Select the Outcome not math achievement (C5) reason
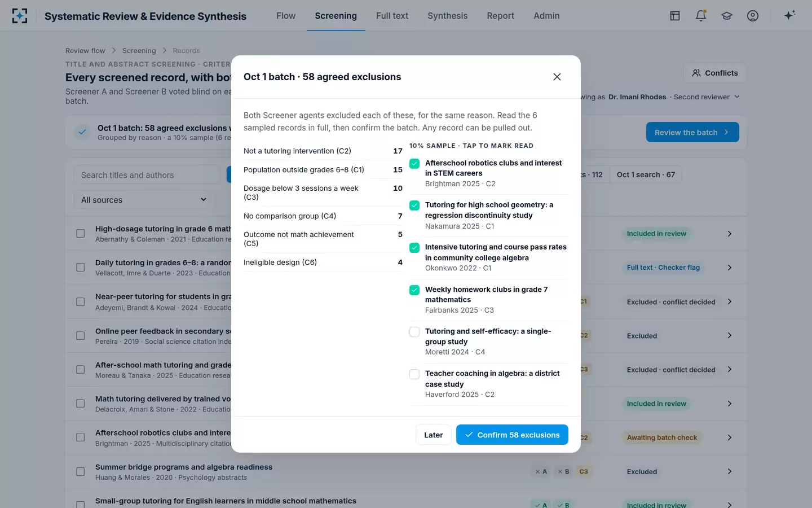 pyautogui.click(x=323, y=239)
